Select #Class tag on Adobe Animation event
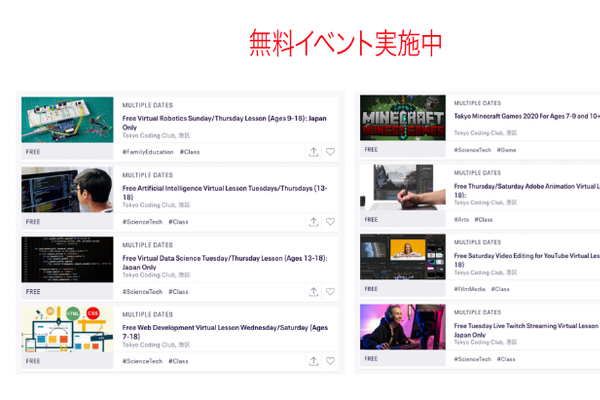Image resolution: width=600 pixels, height=400 pixels. click(x=484, y=220)
